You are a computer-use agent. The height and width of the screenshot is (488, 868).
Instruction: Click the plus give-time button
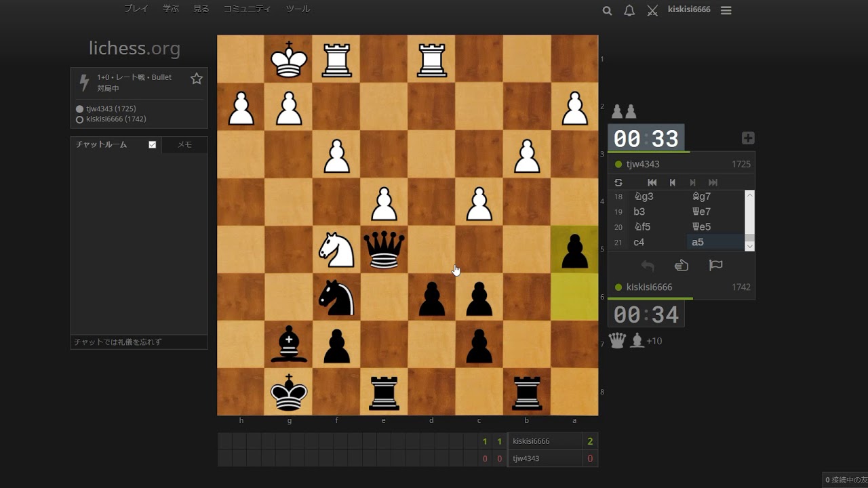(x=748, y=138)
